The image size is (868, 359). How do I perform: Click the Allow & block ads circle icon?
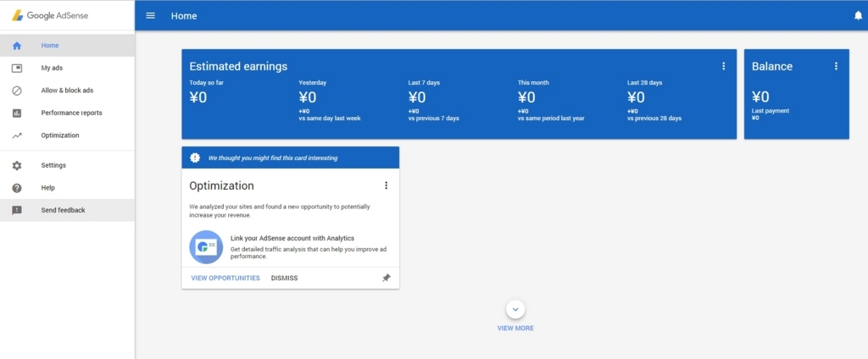click(17, 91)
